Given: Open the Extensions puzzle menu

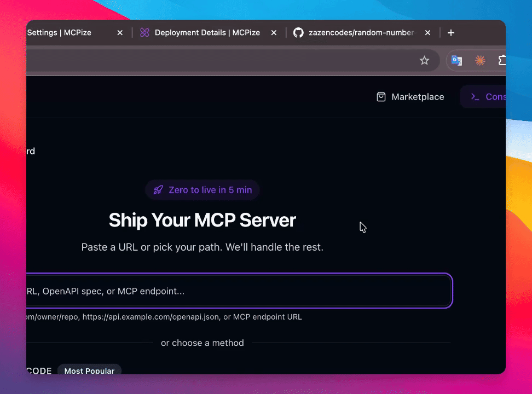Looking at the screenshot, I should [x=502, y=60].
